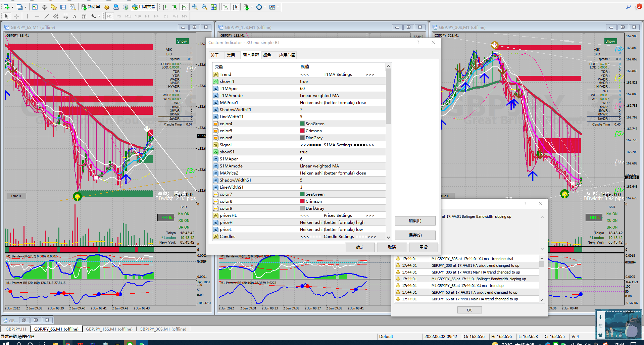
Task: Toggle XU ON in the 30S chart
Action: click(x=612, y=220)
